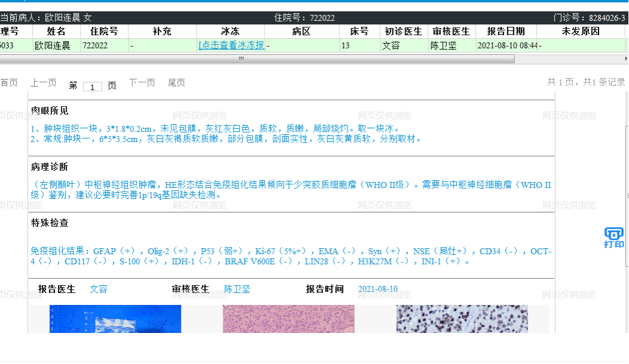Click reviewer name 陈卫坚 beside 审核医生 label
This screenshot has height=364, width=629.
coord(237,289)
